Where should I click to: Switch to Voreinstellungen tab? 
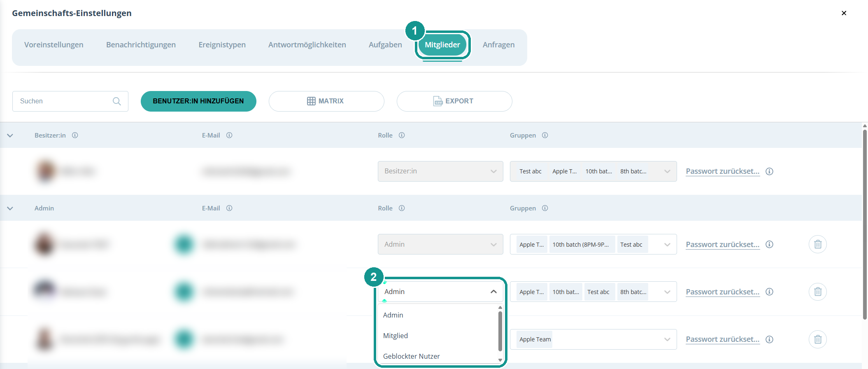click(x=54, y=44)
